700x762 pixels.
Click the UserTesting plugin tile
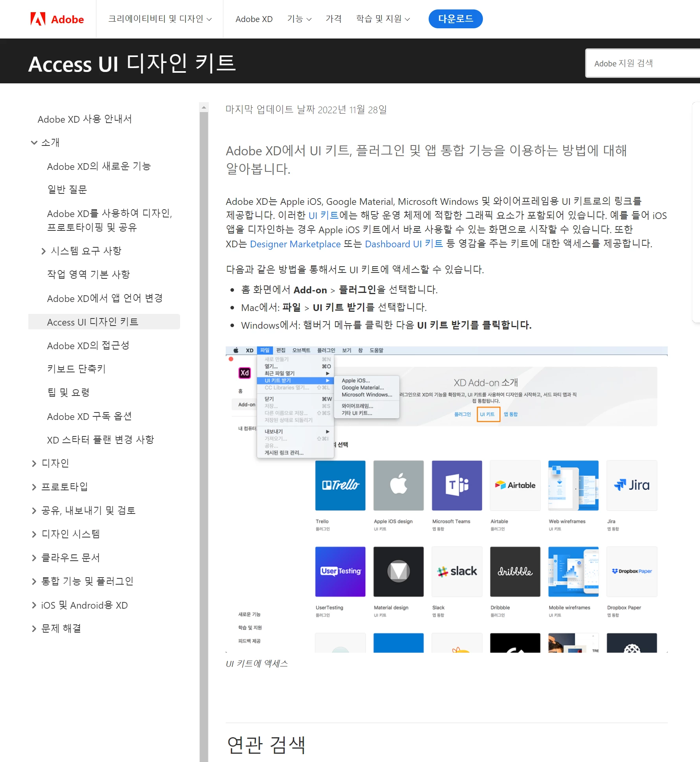(x=340, y=571)
